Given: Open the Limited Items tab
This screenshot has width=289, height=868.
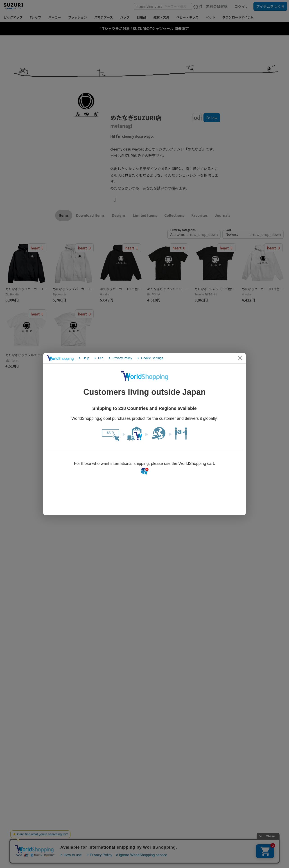Looking at the screenshot, I should 145,215.
